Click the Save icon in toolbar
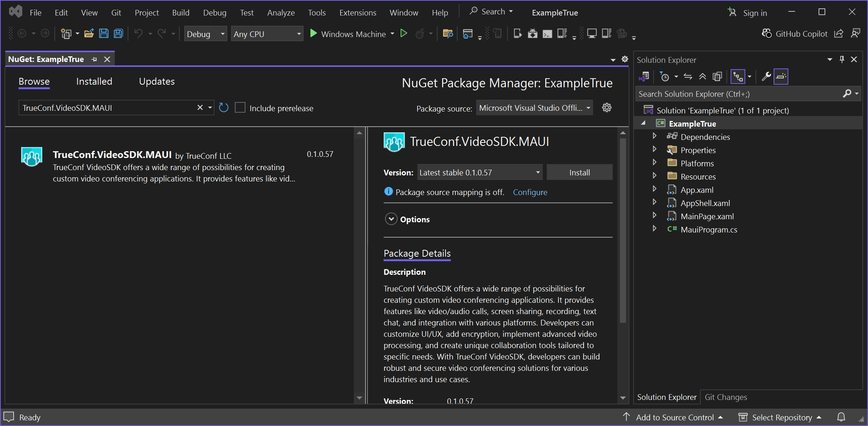868x426 pixels. pyautogui.click(x=104, y=34)
